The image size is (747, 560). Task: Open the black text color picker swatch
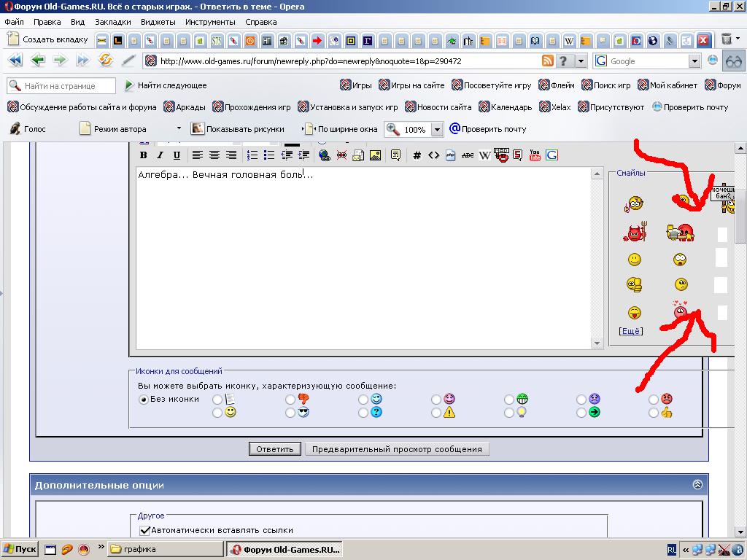(x=292, y=144)
